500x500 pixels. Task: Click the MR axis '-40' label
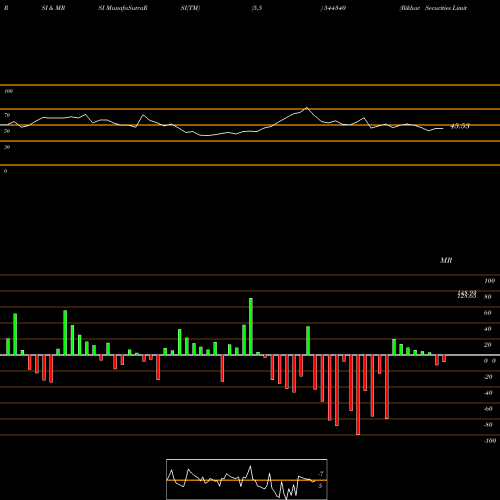click(x=488, y=393)
